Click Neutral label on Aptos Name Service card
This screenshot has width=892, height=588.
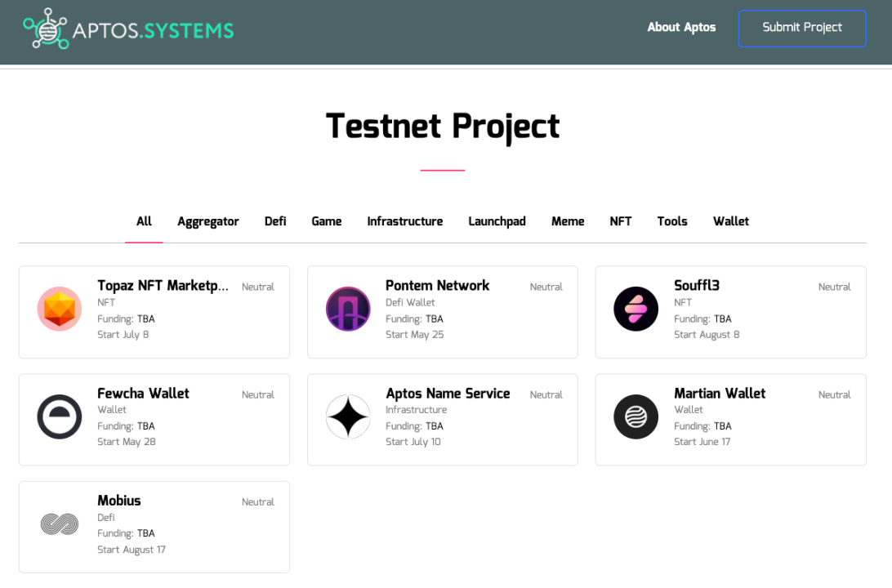[546, 394]
